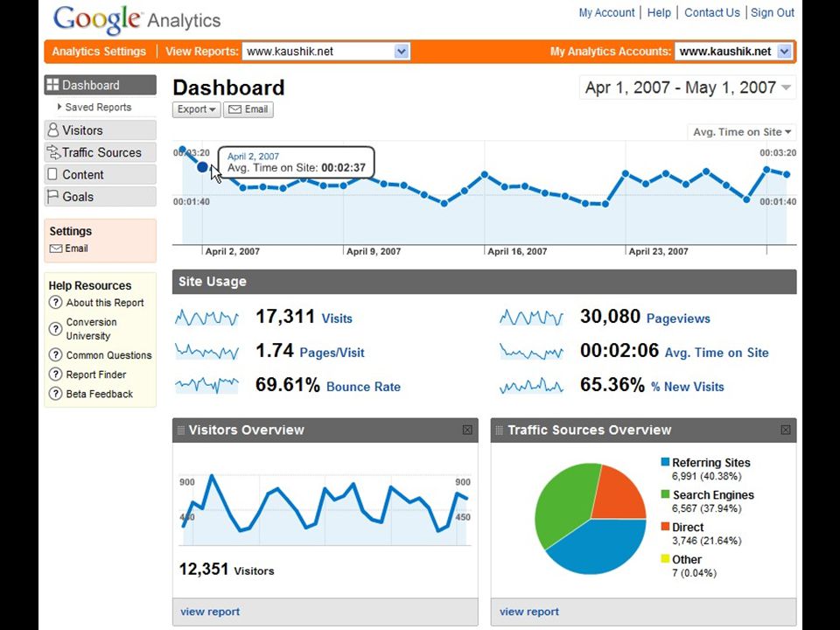
Task: Click the envelope icon on Email button
Action: [x=234, y=109]
